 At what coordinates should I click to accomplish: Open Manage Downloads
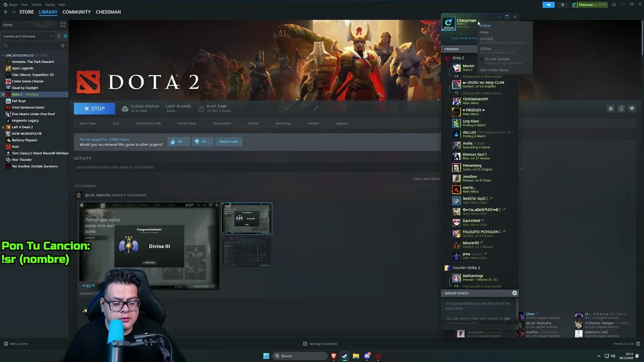320,344
